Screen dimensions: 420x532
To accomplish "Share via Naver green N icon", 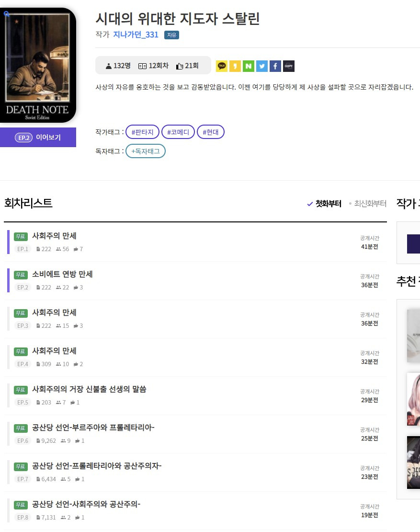I will (249, 66).
